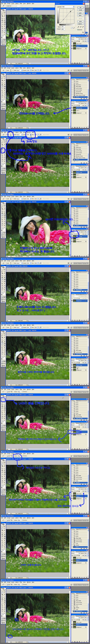Toggle the Preview checkbox in Curves
This screenshot has width=90, height=644.
click(x=78, y=30)
